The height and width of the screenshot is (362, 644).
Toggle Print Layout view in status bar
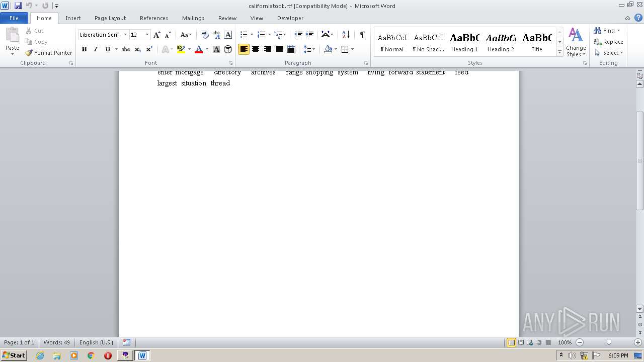point(511,342)
